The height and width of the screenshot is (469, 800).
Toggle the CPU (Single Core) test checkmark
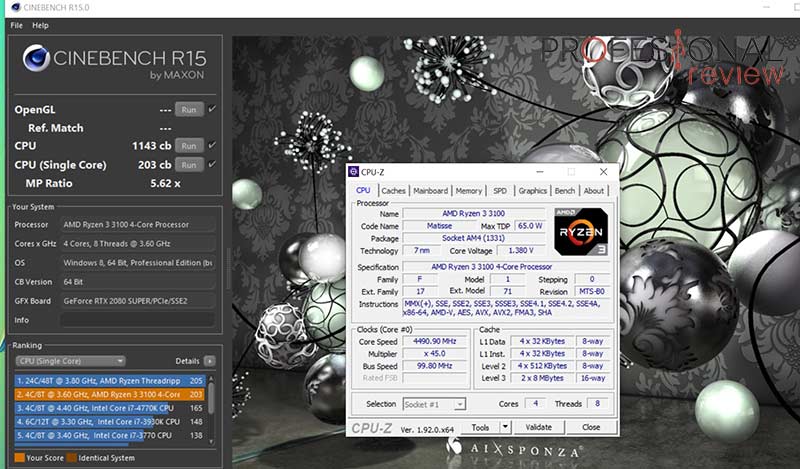coord(212,164)
